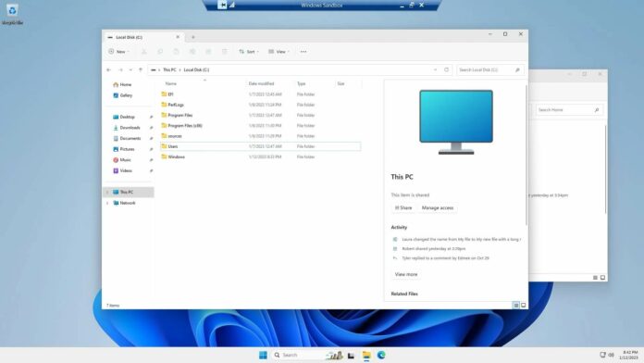
Task: Focus the Search Local Disk field
Action: coord(489,69)
